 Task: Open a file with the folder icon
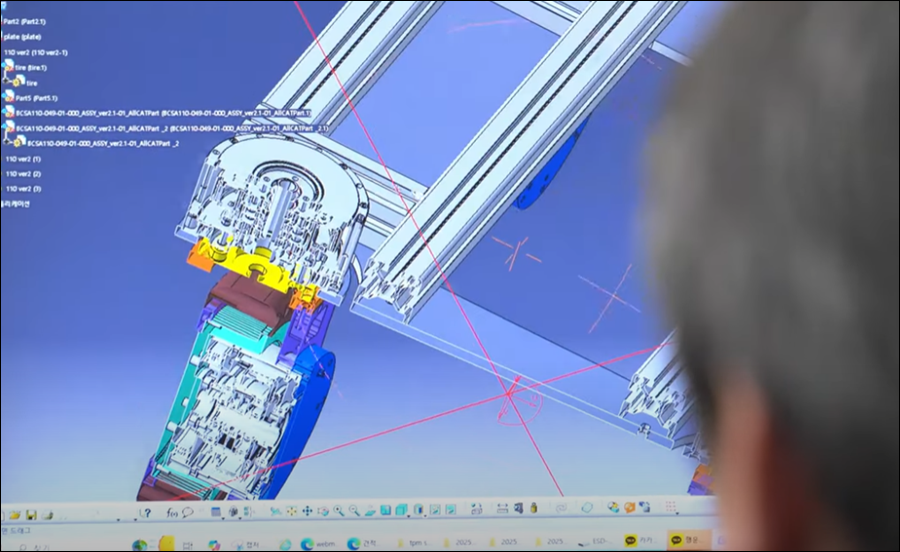pyautogui.click(x=14, y=515)
